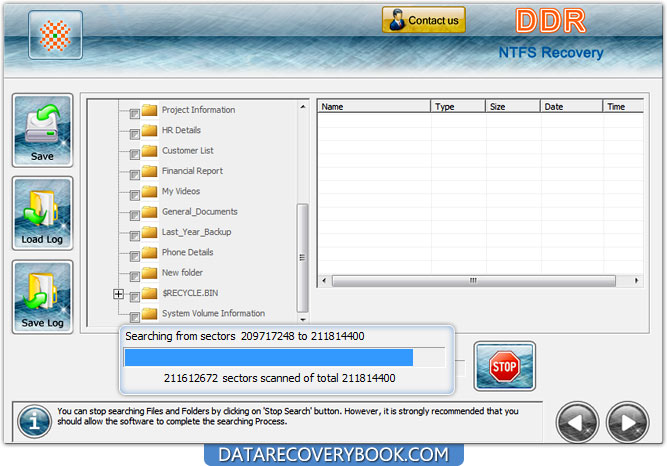Select the My Videos folder icon
The width and height of the screenshot is (667, 466).
(149, 191)
